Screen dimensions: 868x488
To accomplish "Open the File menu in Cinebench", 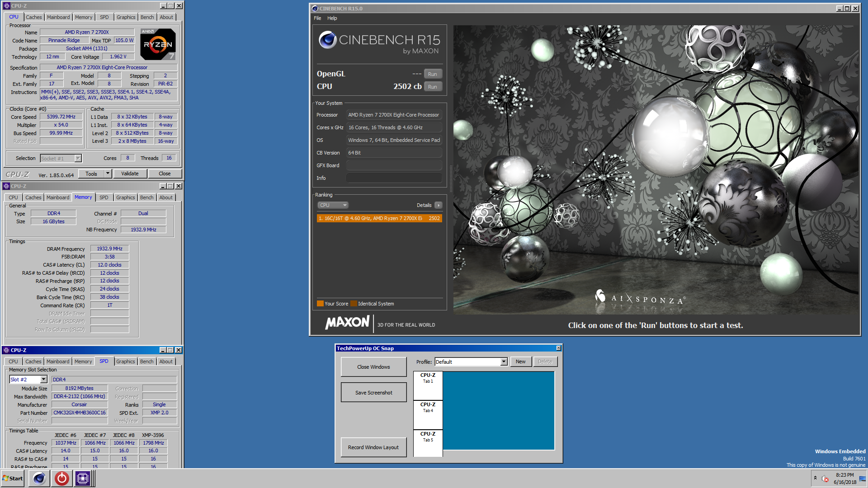I will tap(317, 18).
